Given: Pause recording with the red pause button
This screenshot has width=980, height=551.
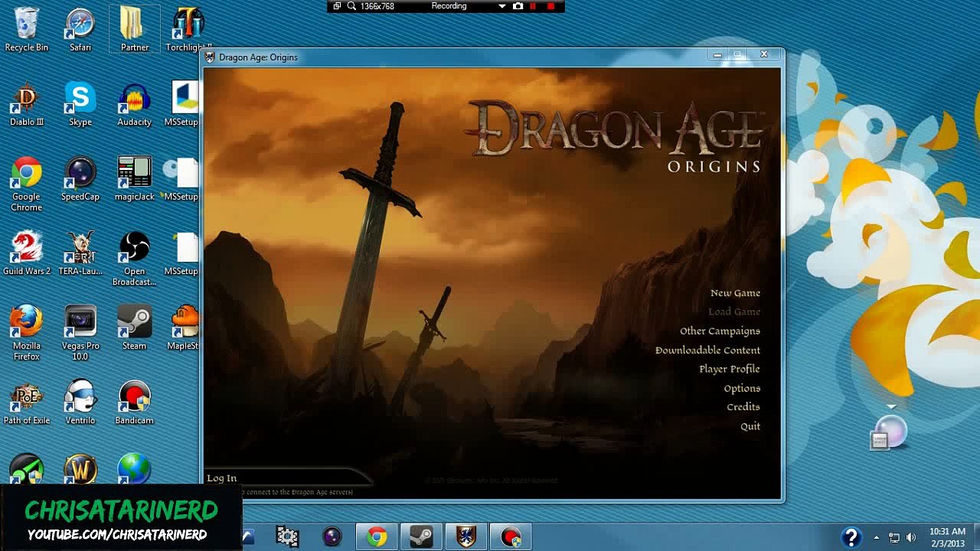Looking at the screenshot, I should tap(534, 6).
